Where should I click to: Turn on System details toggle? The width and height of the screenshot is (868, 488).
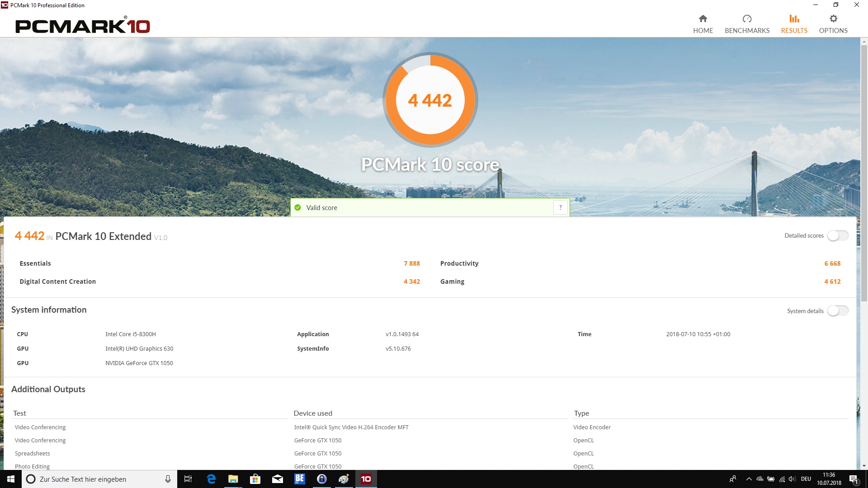838,311
